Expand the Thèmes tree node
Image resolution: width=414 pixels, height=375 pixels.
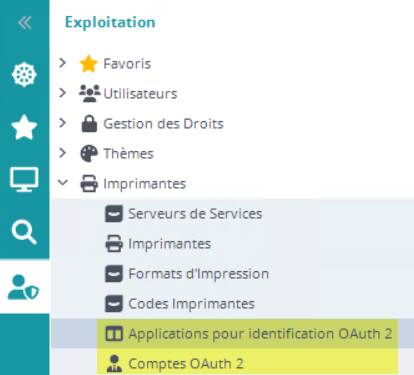tap(62, 153)
